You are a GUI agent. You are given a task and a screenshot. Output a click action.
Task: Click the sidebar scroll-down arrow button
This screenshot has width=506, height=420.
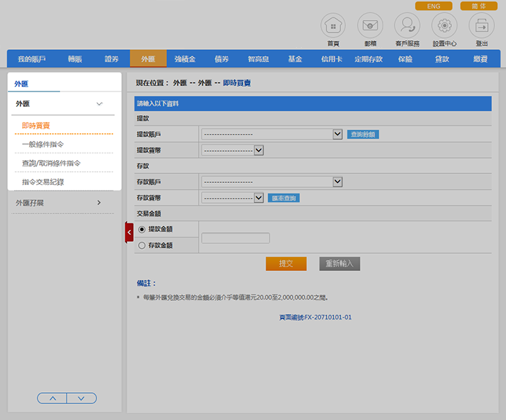[81, 398]
